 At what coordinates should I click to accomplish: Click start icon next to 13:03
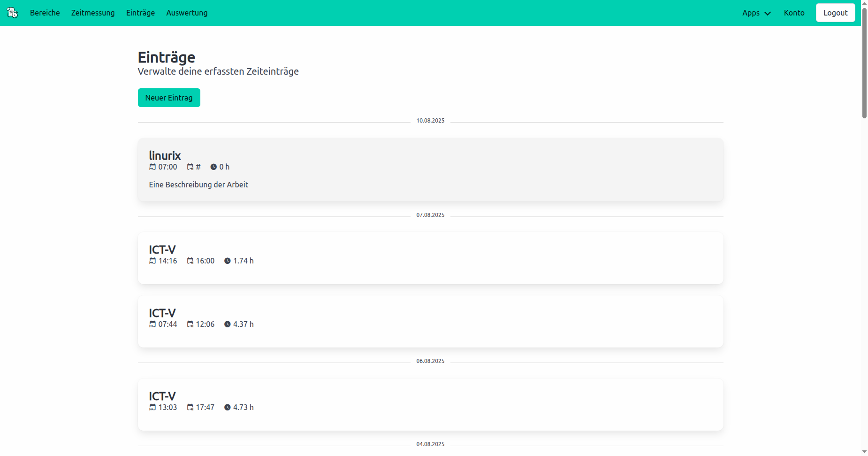pyautogui.click(x=152, y=407)
